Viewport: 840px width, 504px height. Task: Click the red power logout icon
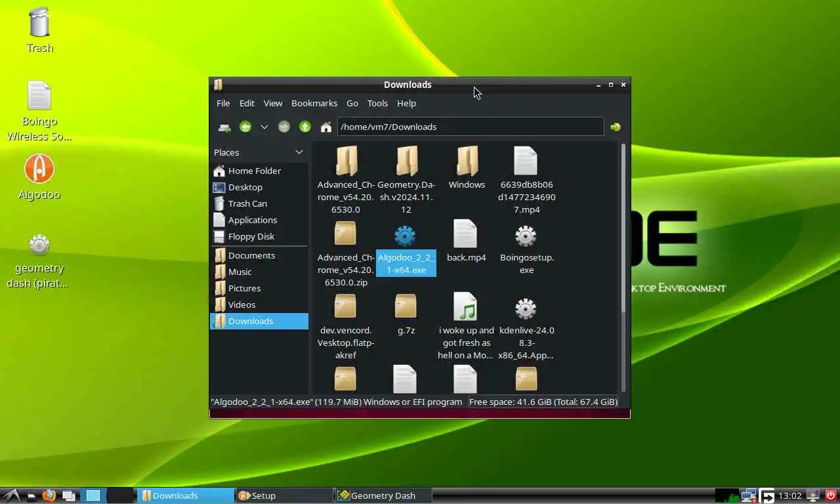tap(831, 495)
